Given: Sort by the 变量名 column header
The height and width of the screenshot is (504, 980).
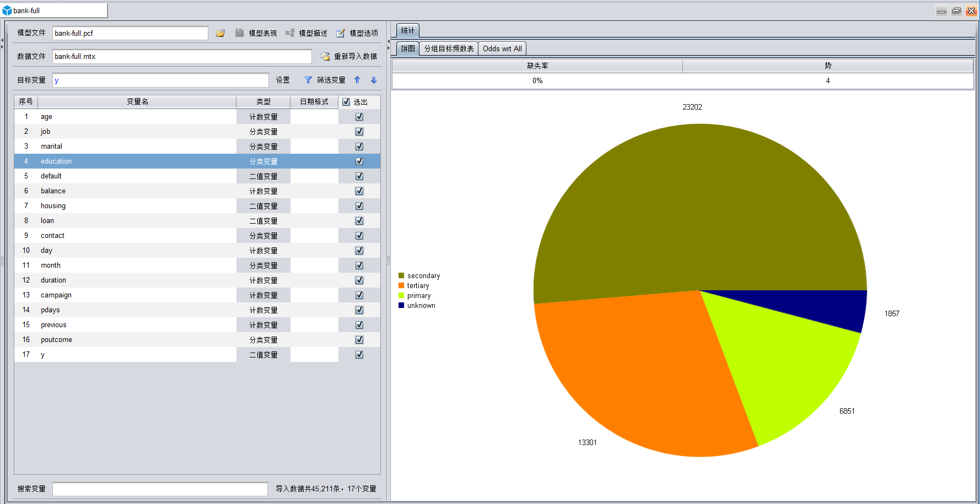Looking at the screenshot, I should click(x=137, y=101).
